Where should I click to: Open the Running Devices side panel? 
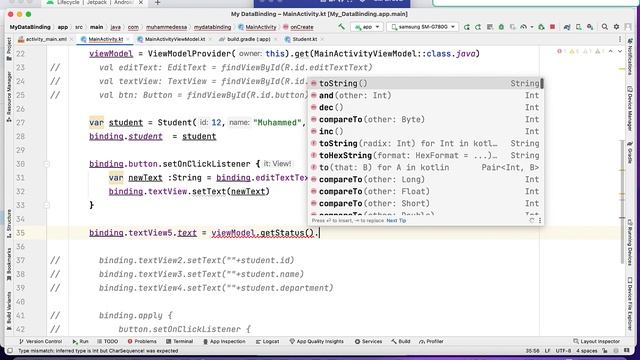[x=630, y=242]
